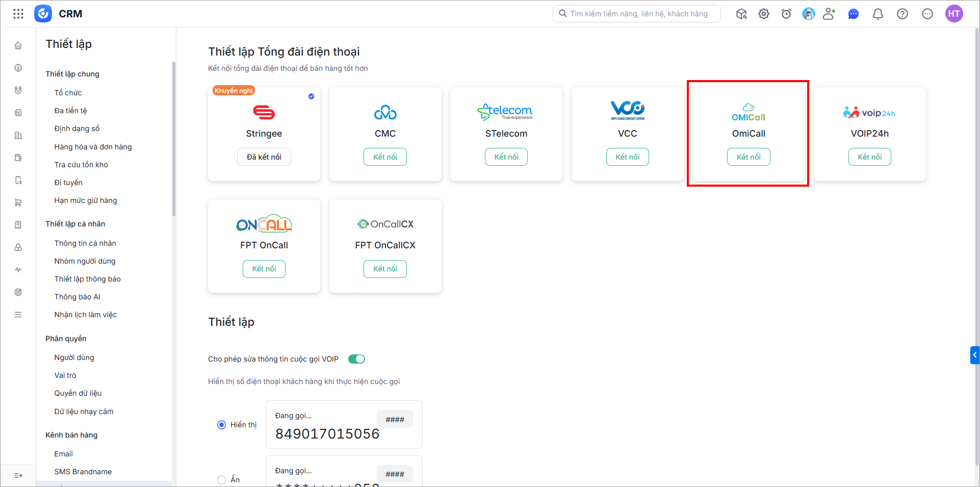
Task: Open Người dùng under Phân quyền
Action: pos(74,357)
